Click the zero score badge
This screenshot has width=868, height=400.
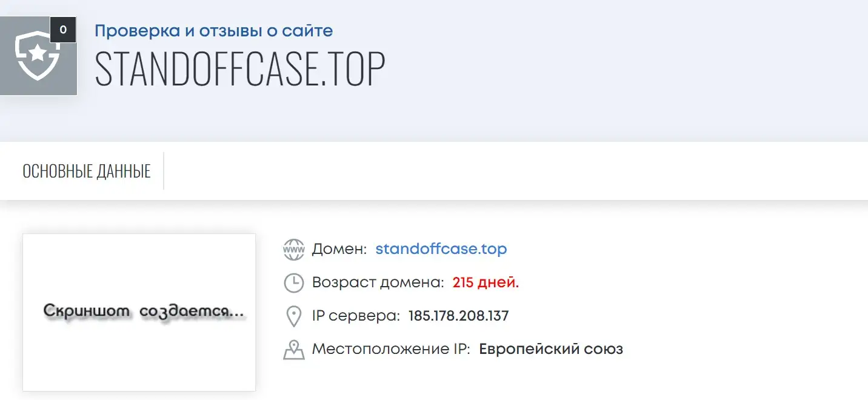pyautogui.click(x=63, y=30)
